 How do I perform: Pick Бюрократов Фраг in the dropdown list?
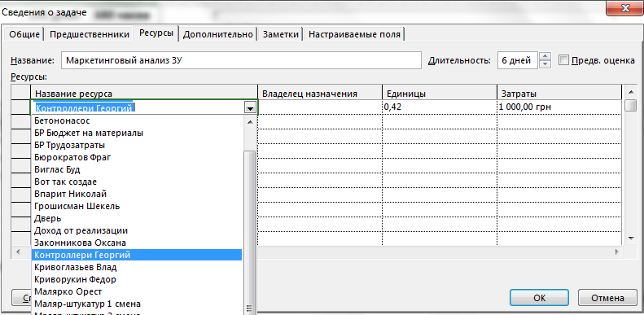[136, 157]
